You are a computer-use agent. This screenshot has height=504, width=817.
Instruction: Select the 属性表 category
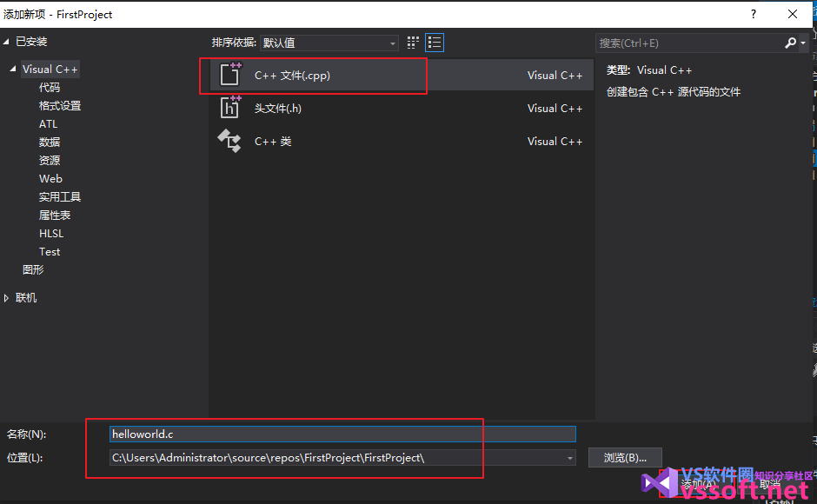[55, 216]
